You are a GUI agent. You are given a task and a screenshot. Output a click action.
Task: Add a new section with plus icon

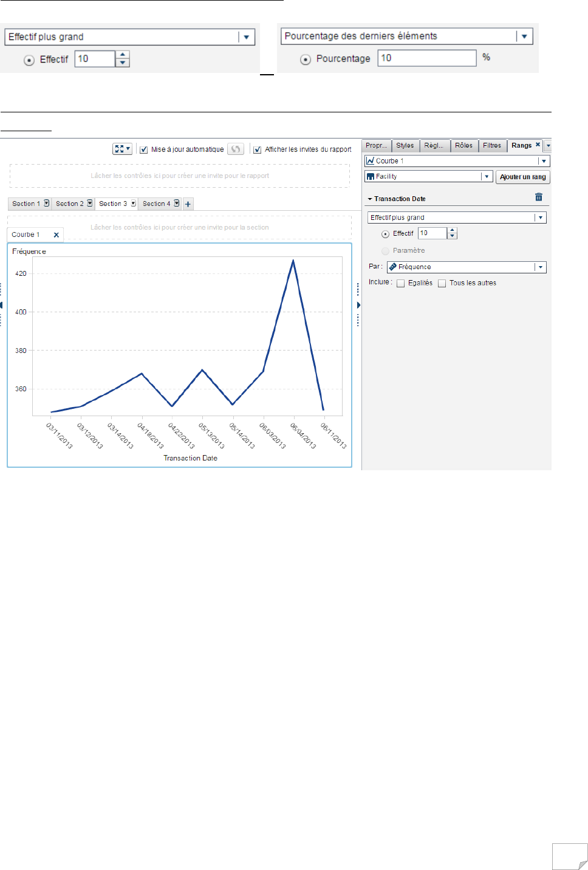click(x=188, y=204)
